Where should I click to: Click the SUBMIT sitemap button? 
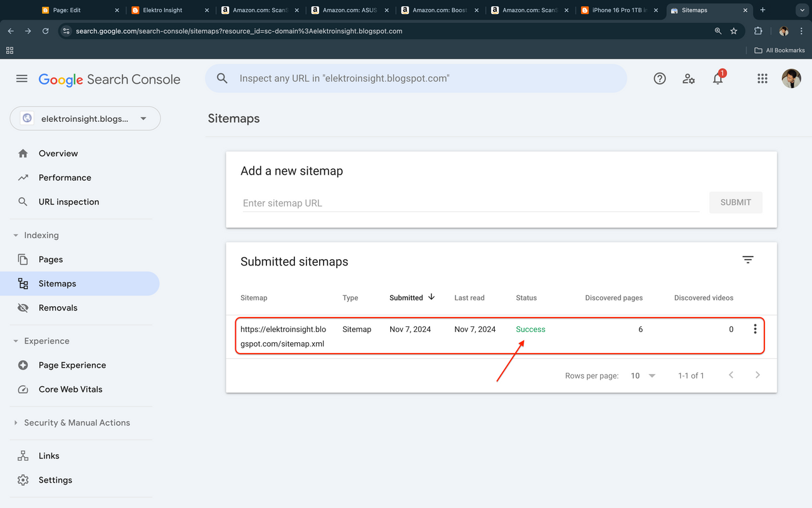[736, 202]
